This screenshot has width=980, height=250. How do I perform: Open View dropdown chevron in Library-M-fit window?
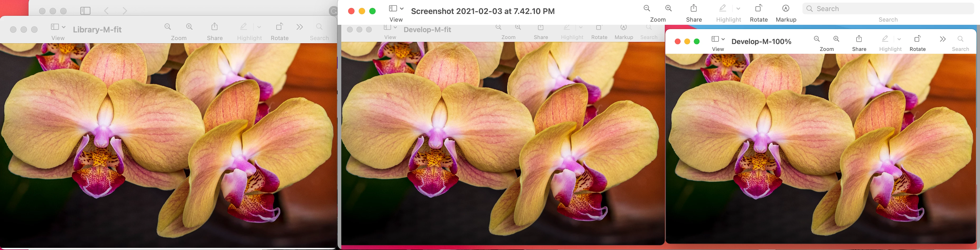64,27
